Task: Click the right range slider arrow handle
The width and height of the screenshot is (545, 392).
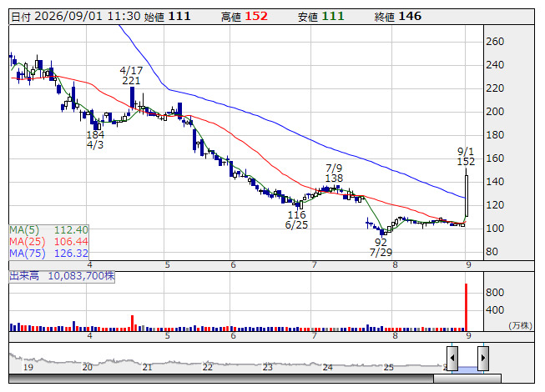Action: pyautogui.click(x=483, y=358)
